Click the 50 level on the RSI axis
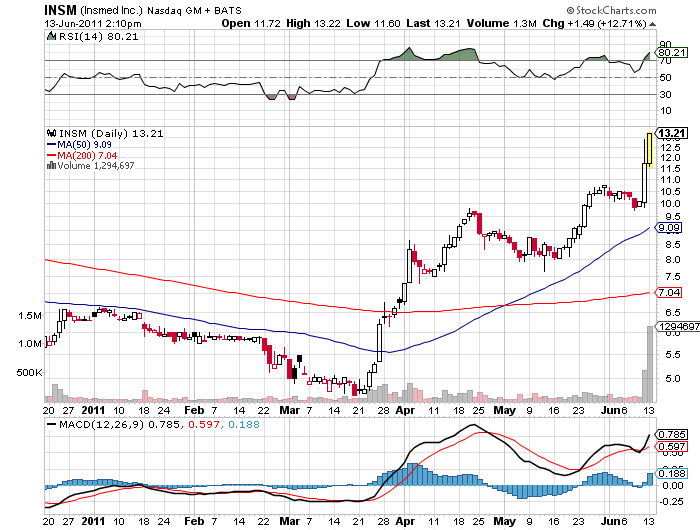Viewport: 700px width, 530px height. [x=665, y=77]
